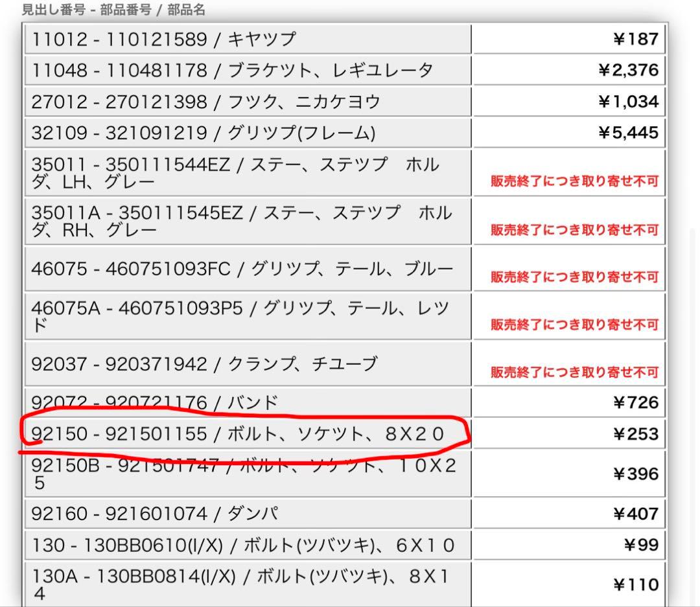The width and height of the screenshot is (700, 607).
Task: Select the 46075A グリツプ、テール、レツド entry
Action: (248, 316)
